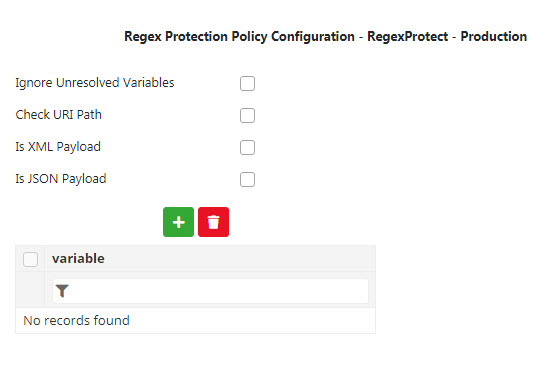The width and height of the screenshot is (555, 367).
Task: Focus the variable column filter text box
Action: [x=211, y=291]
